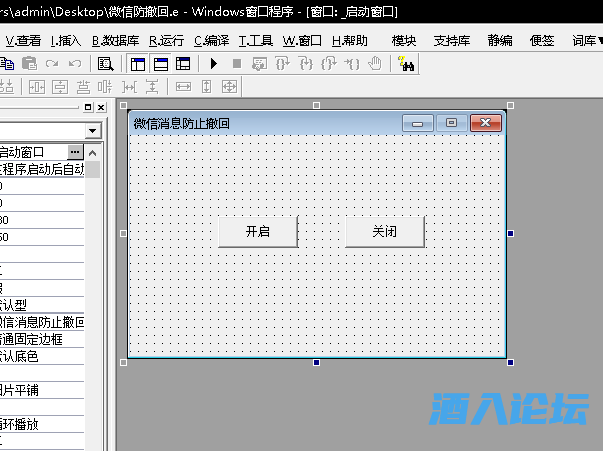Click the print preview magnifier icon
This screenshot has height=451, width=603.
[105, 63]
